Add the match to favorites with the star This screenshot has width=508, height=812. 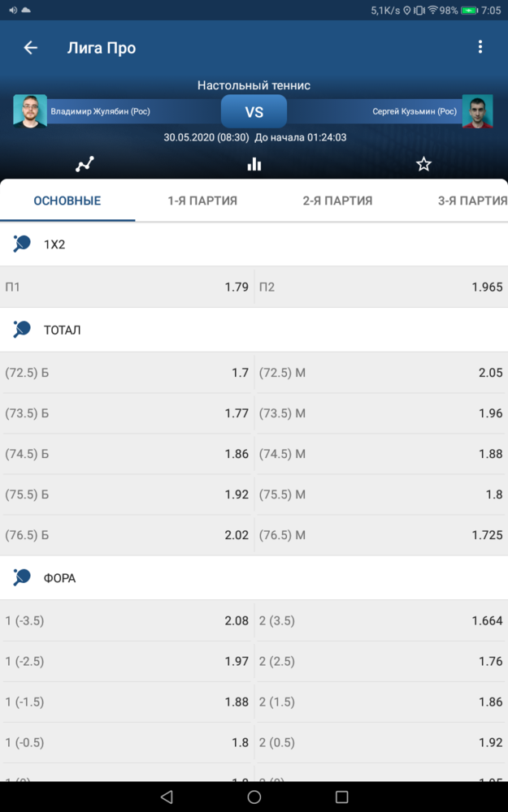423,164
